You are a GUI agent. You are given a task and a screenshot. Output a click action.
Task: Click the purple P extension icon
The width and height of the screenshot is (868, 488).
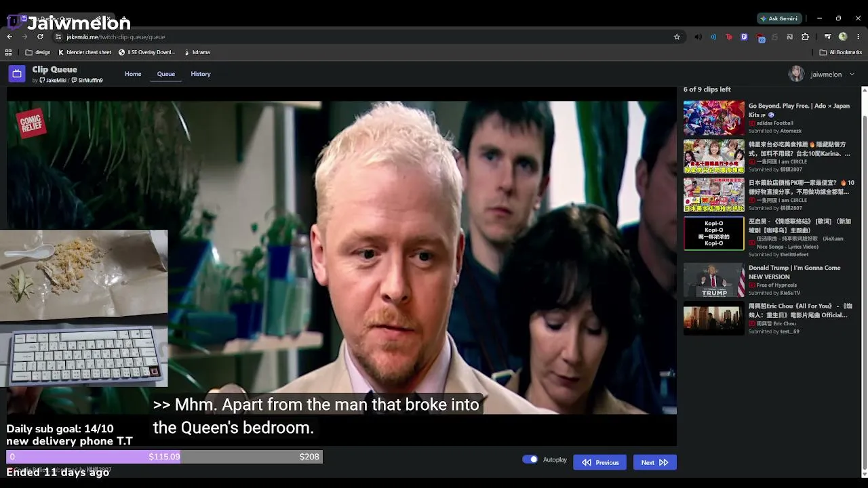point(744,37)
